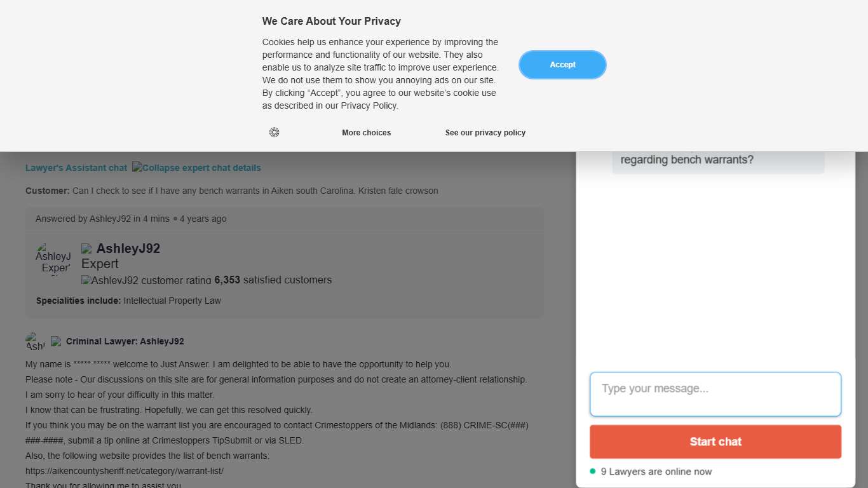Click the green online status dot

[x=593, y=471]
